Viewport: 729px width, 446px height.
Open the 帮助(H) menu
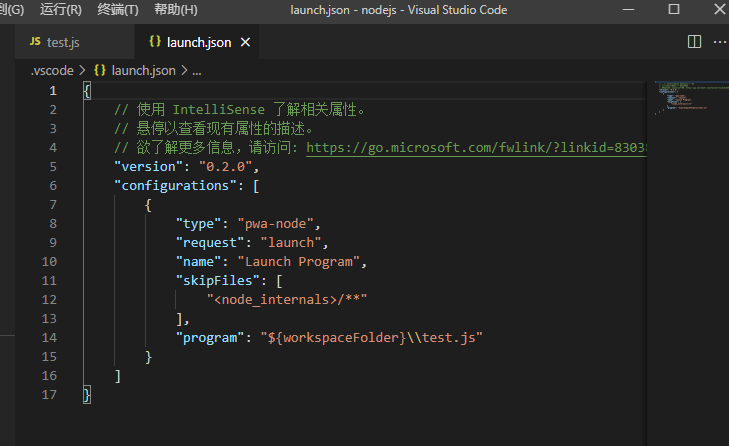point(176,10)
